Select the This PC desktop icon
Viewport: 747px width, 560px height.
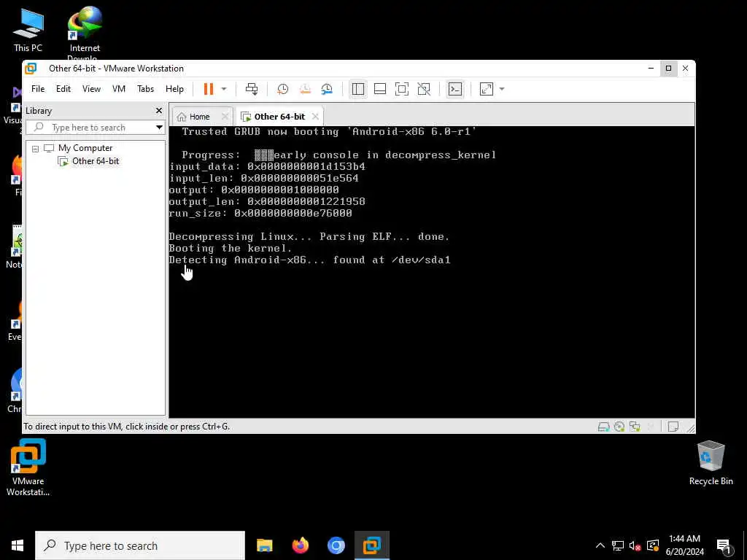click(x=28, y=29)
